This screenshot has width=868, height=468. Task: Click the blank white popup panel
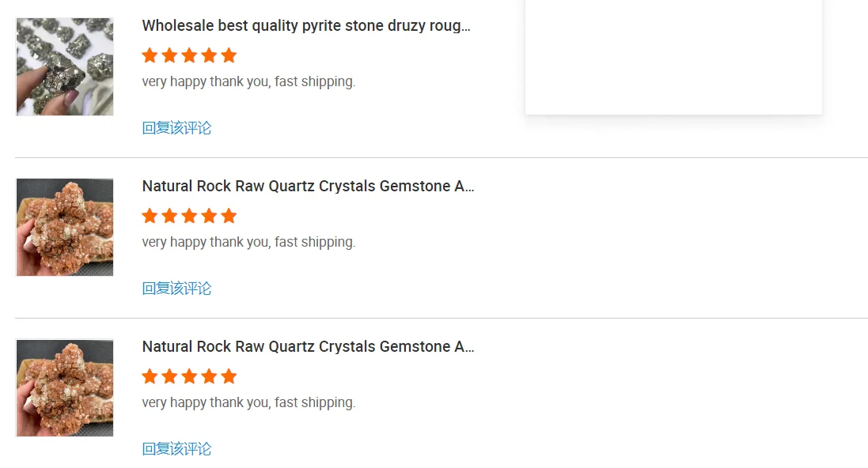coord(673,55)
